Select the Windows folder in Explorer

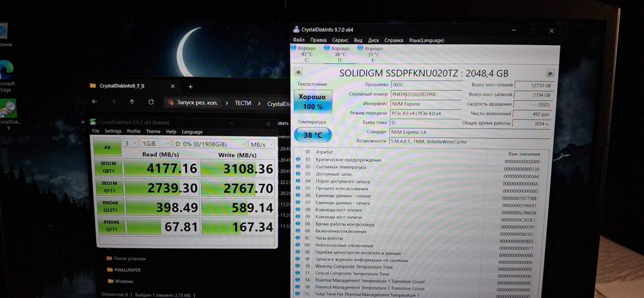pyautogui.click(x=120, y=281)
